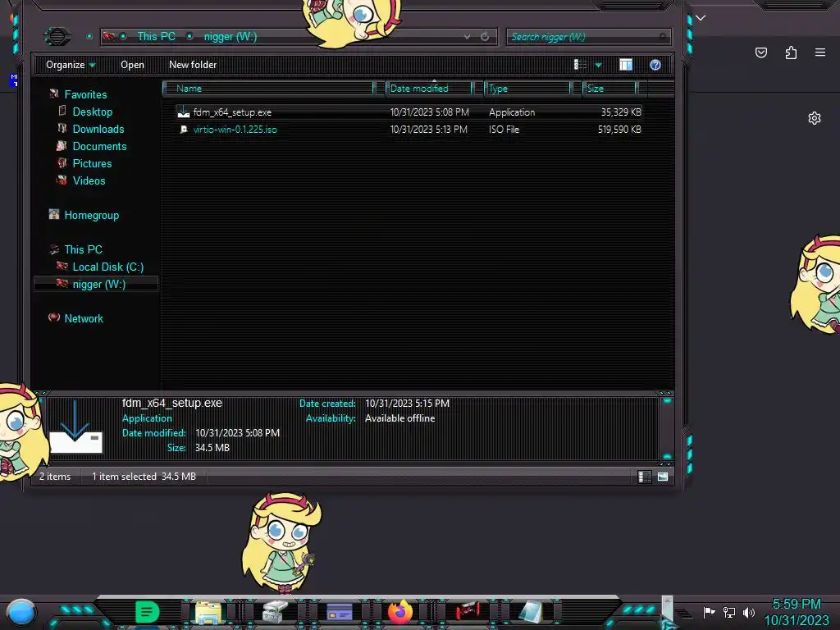Click the large download thumbnail in the details pane
Screen dimensions: 840x630
pyautogui.click(x=75, y=427)
